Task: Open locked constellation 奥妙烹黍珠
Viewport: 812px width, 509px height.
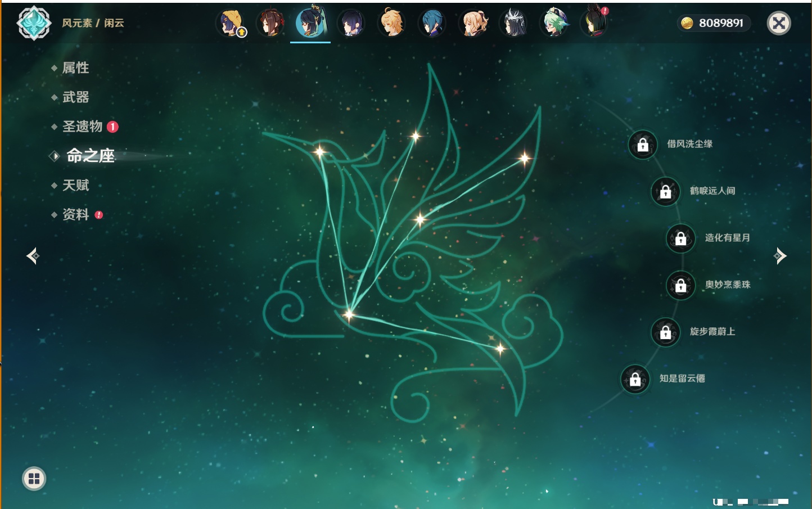Action: coord(681,285)
